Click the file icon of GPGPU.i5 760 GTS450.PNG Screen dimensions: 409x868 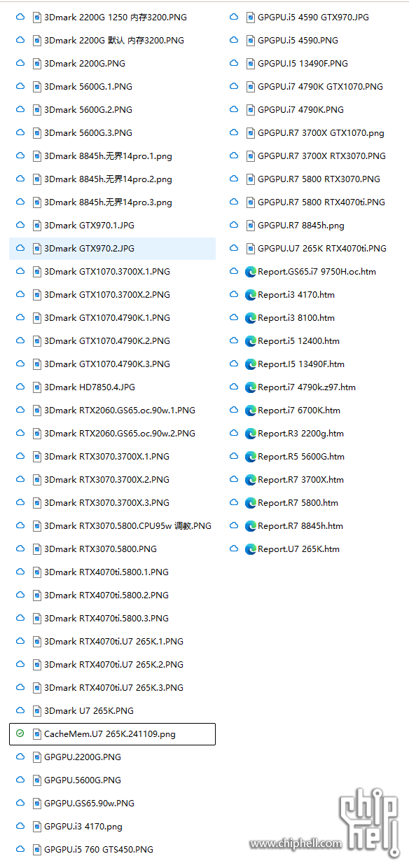[37, 850]
